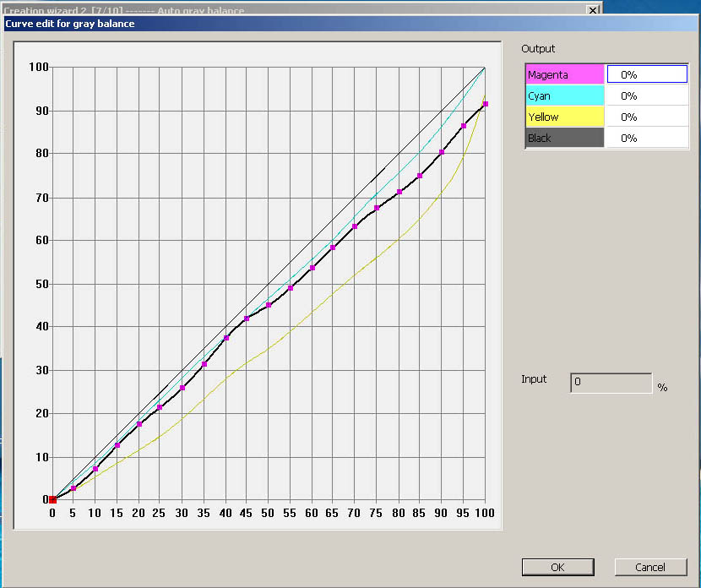This screenshot has width=701, height=588.
Task: Click the y-axis label 100
Action: (39, 67)
